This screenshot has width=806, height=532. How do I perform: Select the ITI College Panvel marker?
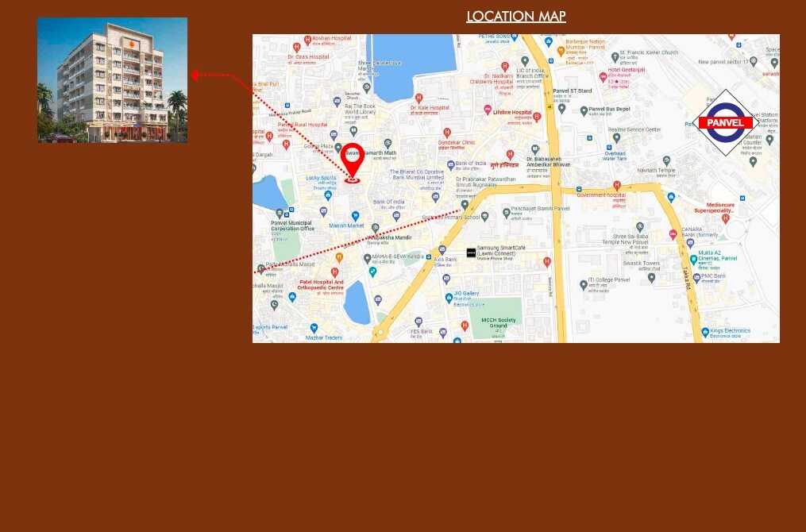coord(584,284)
